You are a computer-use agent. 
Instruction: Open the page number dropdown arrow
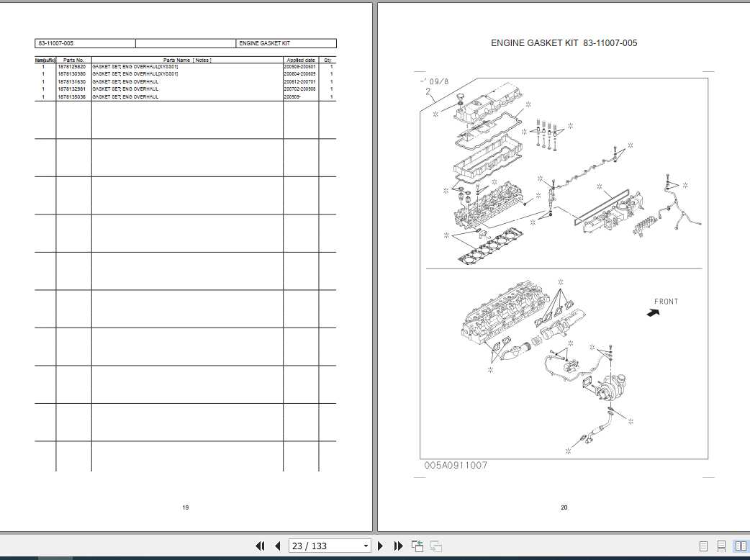366,546
